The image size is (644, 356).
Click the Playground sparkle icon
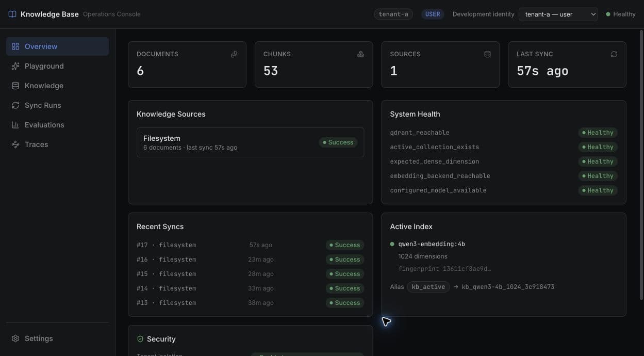15,66
